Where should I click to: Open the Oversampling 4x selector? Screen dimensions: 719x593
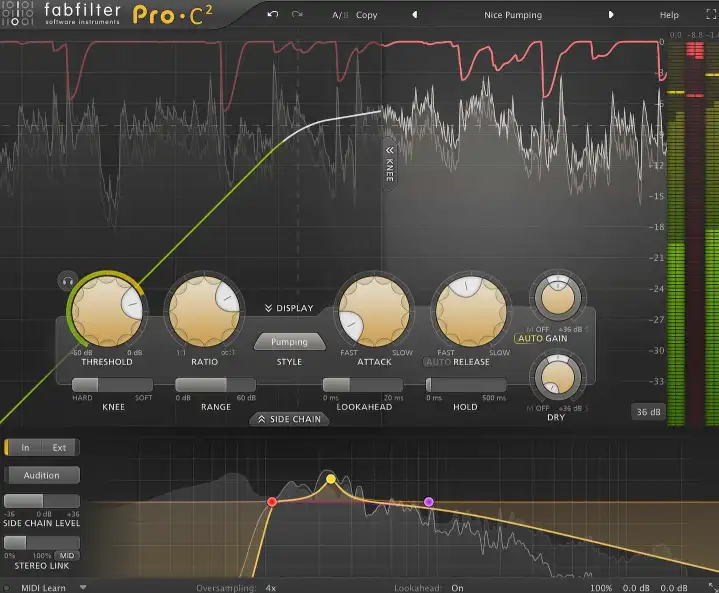(271, 588)
